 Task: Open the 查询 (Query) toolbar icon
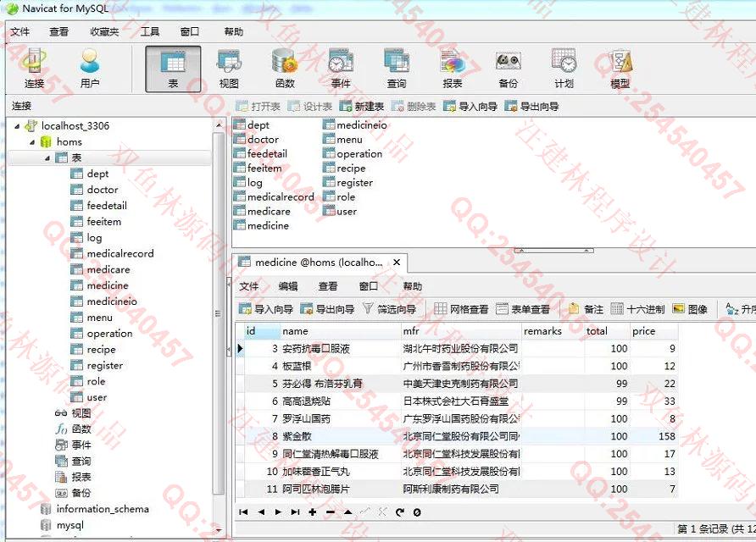tap(397, 69)
